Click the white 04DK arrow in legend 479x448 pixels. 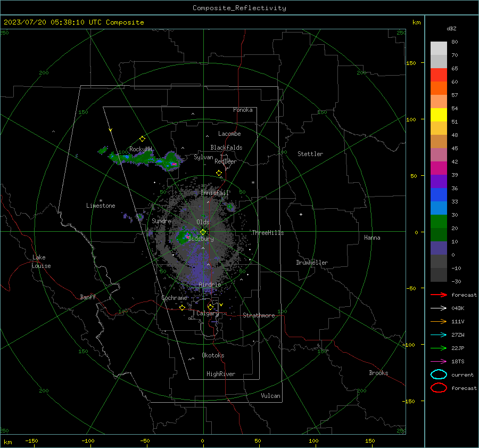(439, 308)
